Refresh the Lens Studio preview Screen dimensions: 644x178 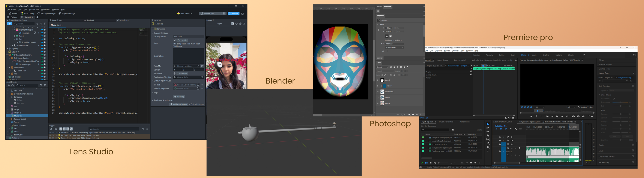point(237,24)
